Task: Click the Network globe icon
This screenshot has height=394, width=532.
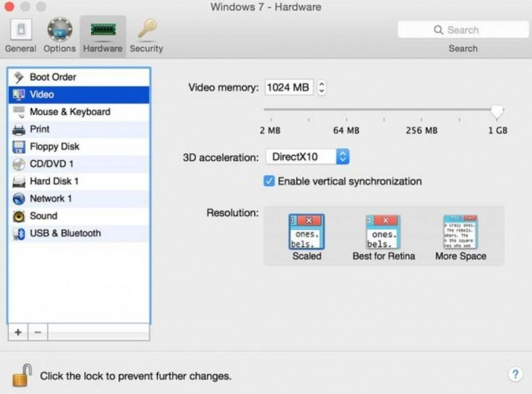Action: (x=19, y=199)
